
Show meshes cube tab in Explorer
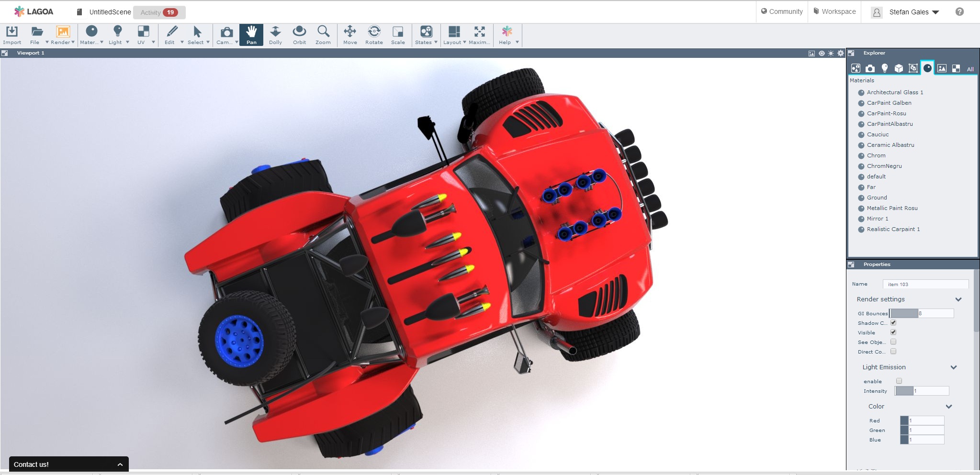click(x=899, y=68)
